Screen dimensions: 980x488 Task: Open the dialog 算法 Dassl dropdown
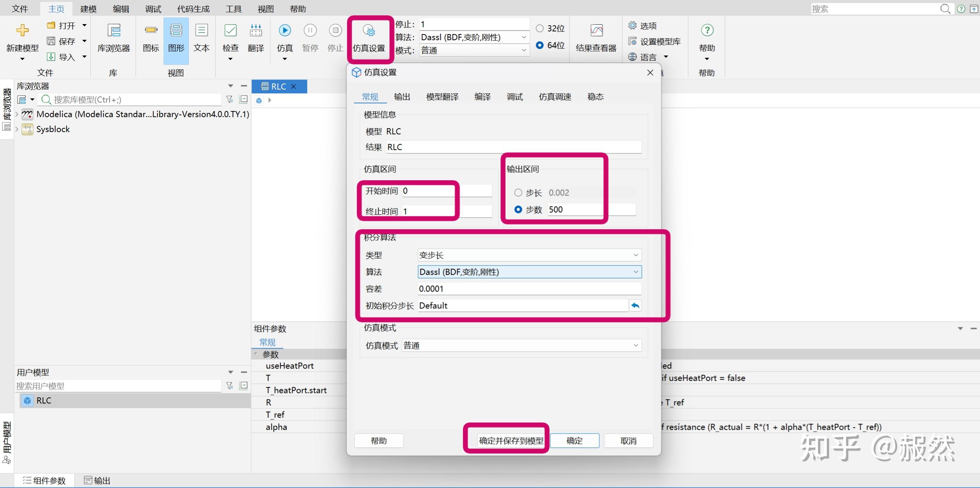coord(530,272)
